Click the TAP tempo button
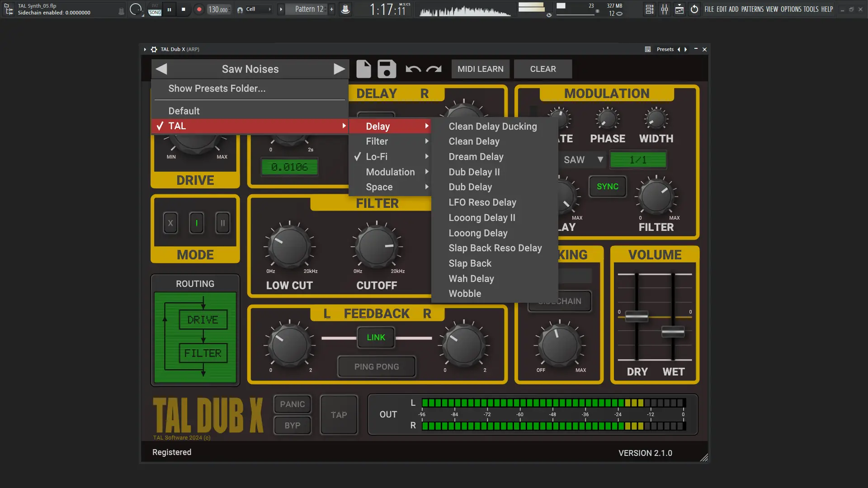The height and width of the screenshot is (488, 868). point(339,415)
